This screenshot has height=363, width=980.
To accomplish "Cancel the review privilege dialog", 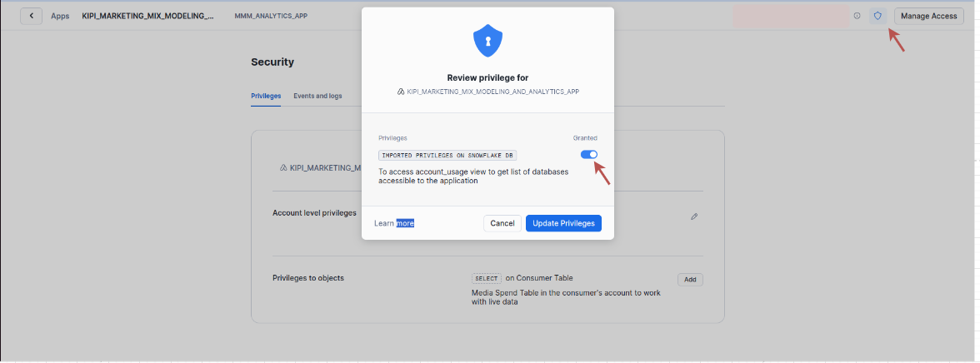I will [x=502, y=223].
